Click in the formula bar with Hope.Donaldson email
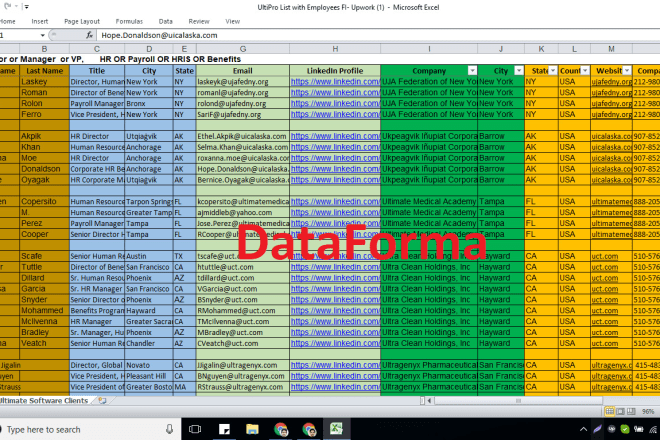The width and height of the screenshot is (660, 440). tap(378, 35)
